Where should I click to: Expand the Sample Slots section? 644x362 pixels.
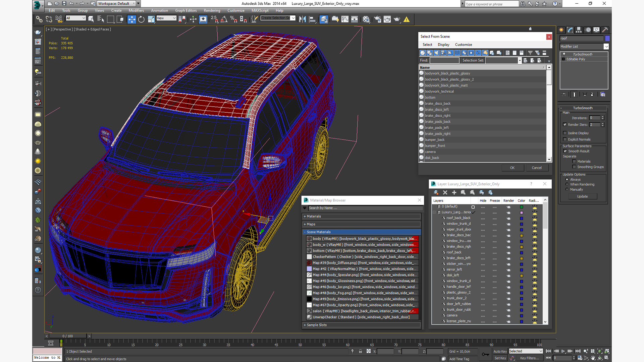362,325
